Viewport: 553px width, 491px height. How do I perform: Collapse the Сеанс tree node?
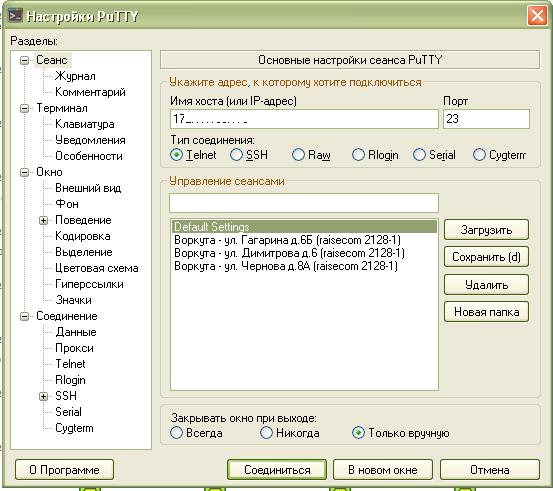pos(24,60)
